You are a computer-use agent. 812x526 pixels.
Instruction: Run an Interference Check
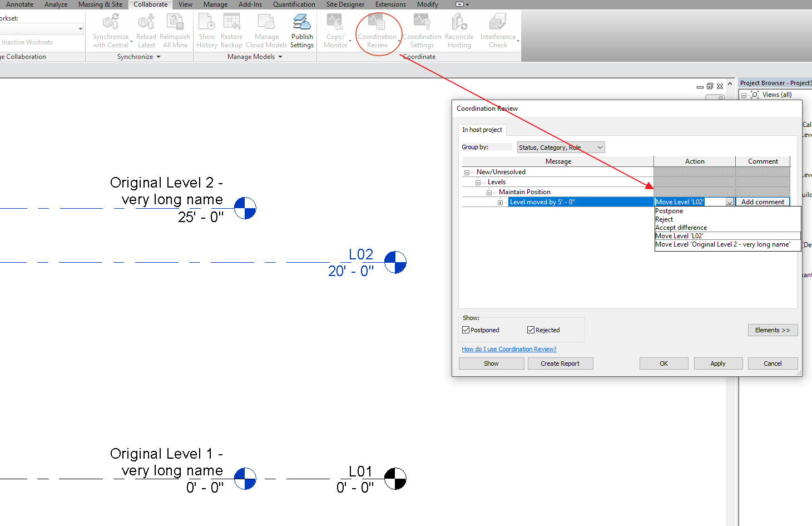[497, 31]
